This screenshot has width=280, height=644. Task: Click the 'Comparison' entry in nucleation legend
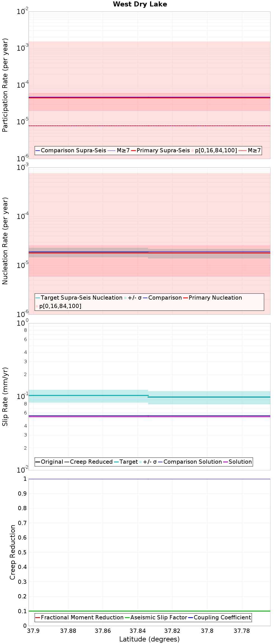click(162, 298)
